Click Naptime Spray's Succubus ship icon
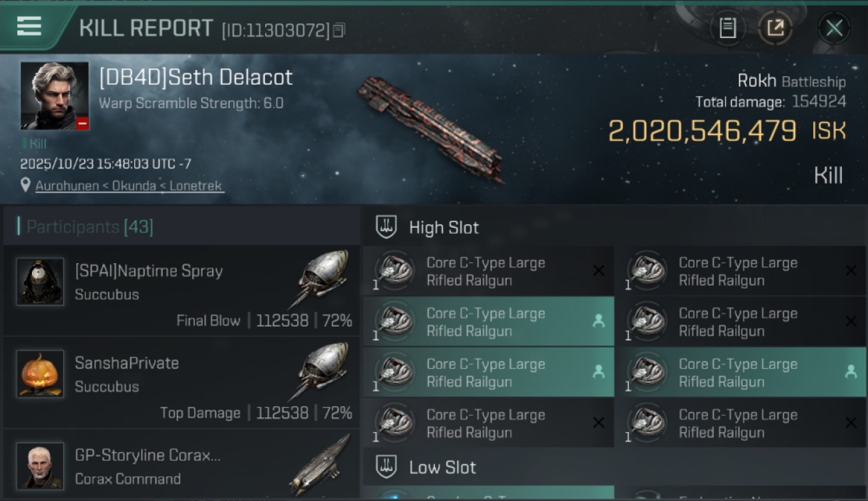868x501 pixels. [322, 278]
